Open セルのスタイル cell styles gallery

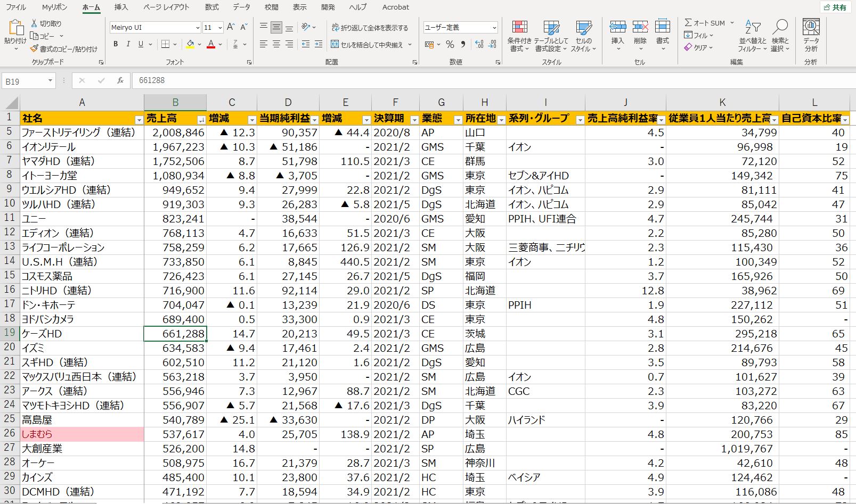tap(582, 36)
